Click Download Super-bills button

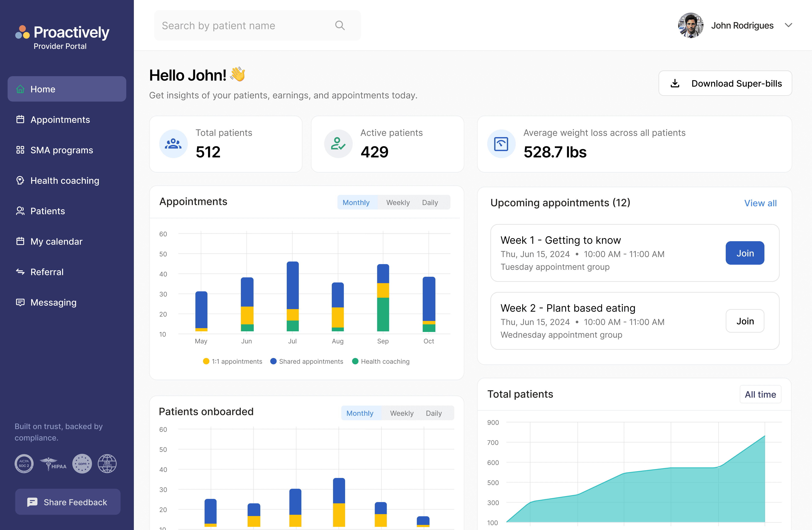coord(725,83)
